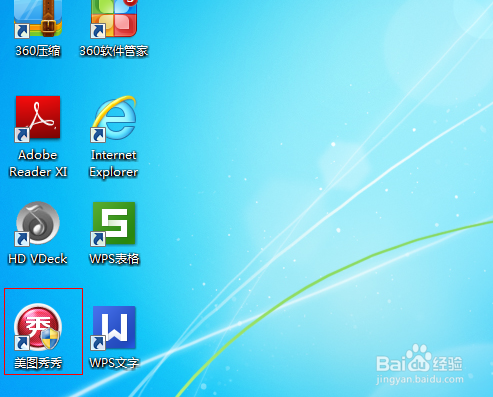Click the "360软件管家" label text
The width and height of the screenshot is (493, 397).
tap(114, 51)
